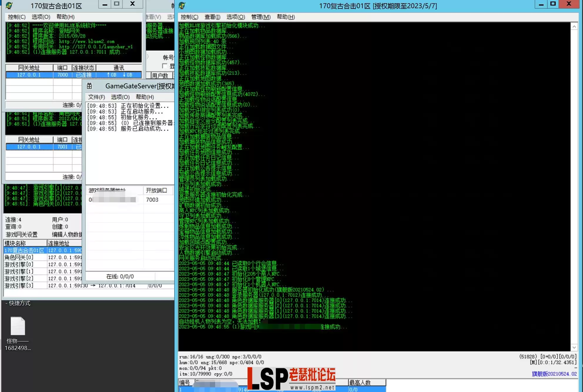Click the 0/0 cell under 最高人数
Screen dimensions: 583x392
pos(367,389)
